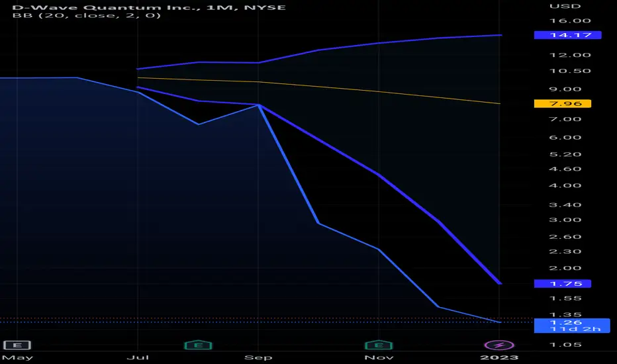Click the 10.50 price scale value

tap(570, 71)
